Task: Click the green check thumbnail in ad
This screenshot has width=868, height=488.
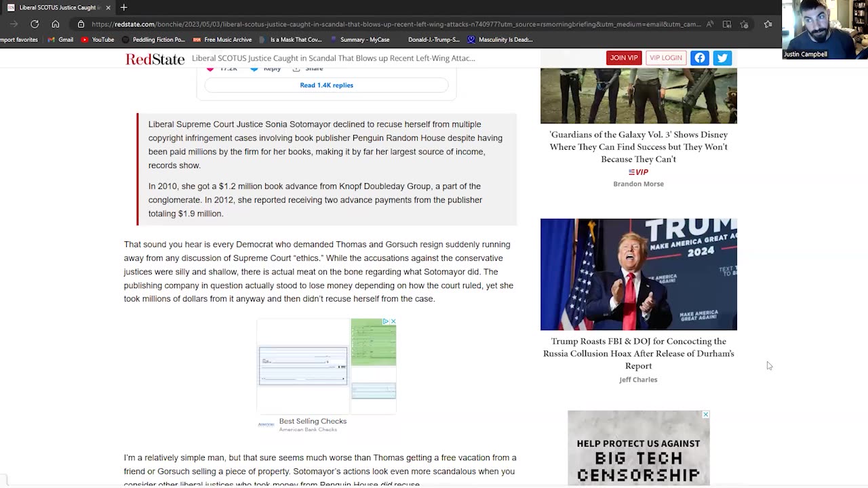Action: 374,342
